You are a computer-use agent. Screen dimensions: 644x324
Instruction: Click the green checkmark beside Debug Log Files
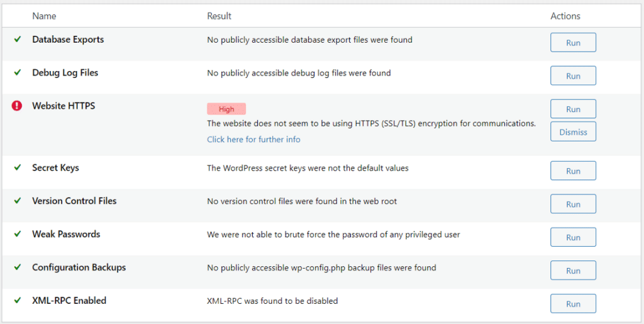(x=18, y=72)
